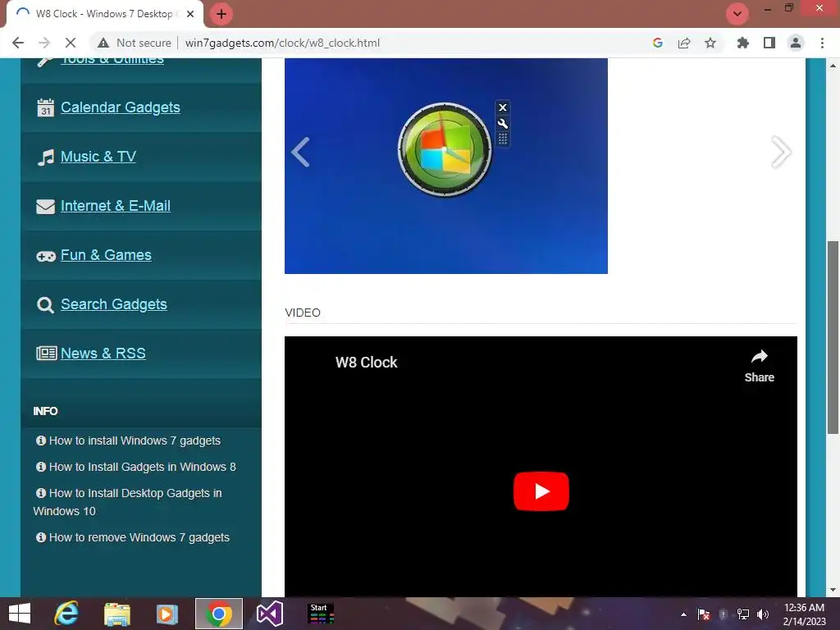Open the Windows Start button
Viewport: 840px width, 630px height.
coord(20,614)
